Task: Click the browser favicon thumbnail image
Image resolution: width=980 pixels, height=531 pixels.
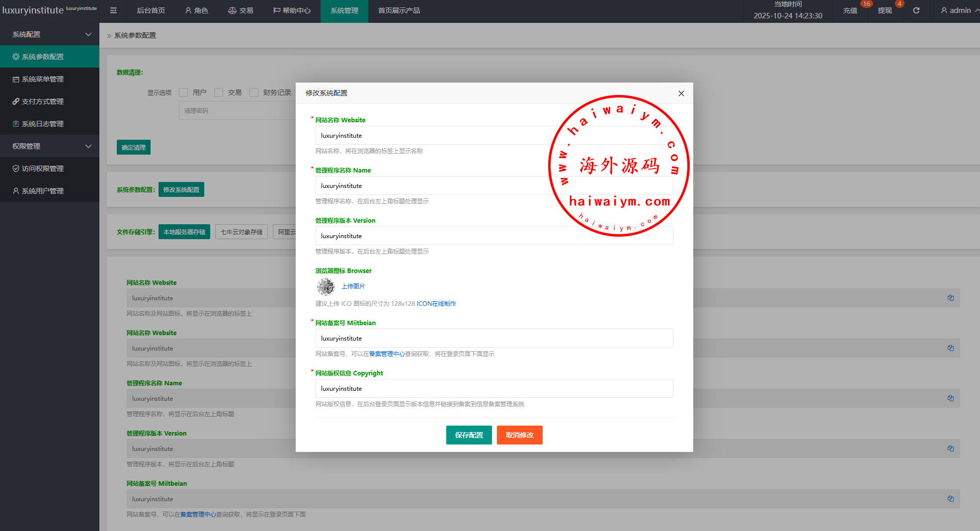Action: 326,286
